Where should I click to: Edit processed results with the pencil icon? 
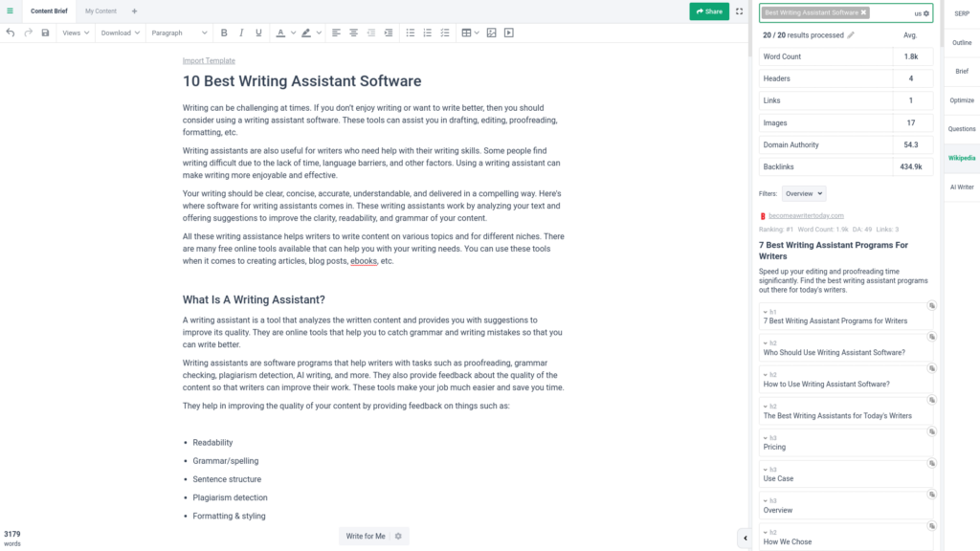pos(851,35)
